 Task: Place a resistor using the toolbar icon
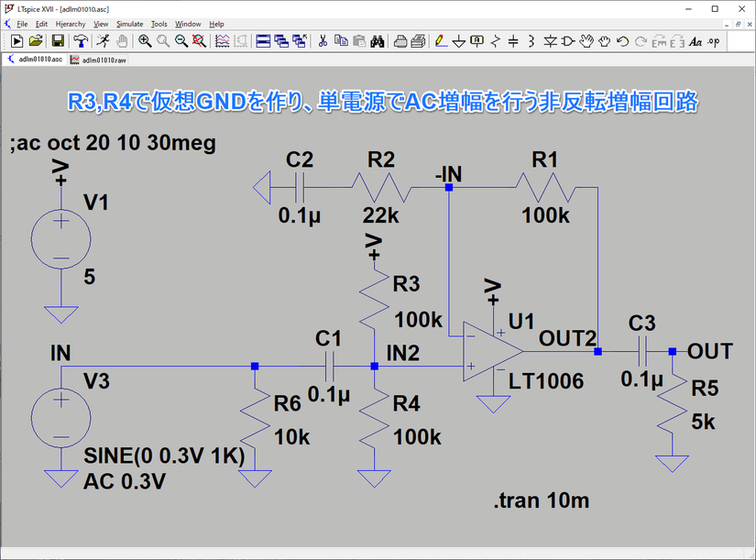(495, 41)
